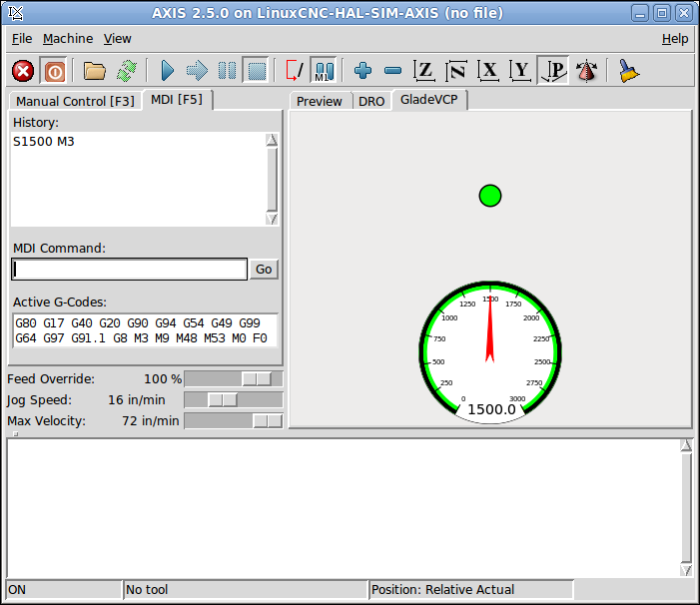
Task: Click the ON status bar entry
Action: [63, 589]
